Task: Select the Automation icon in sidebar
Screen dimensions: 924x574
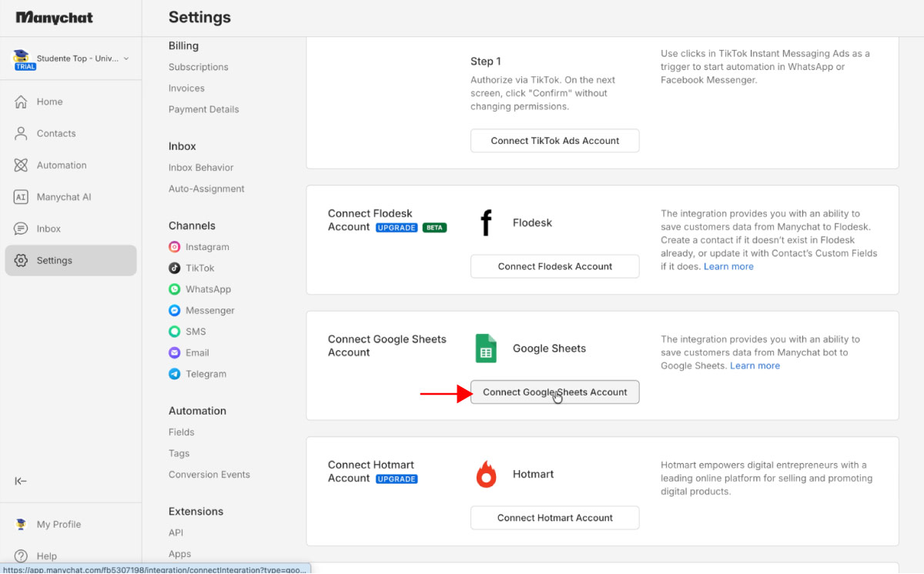Action: [22, 165]
